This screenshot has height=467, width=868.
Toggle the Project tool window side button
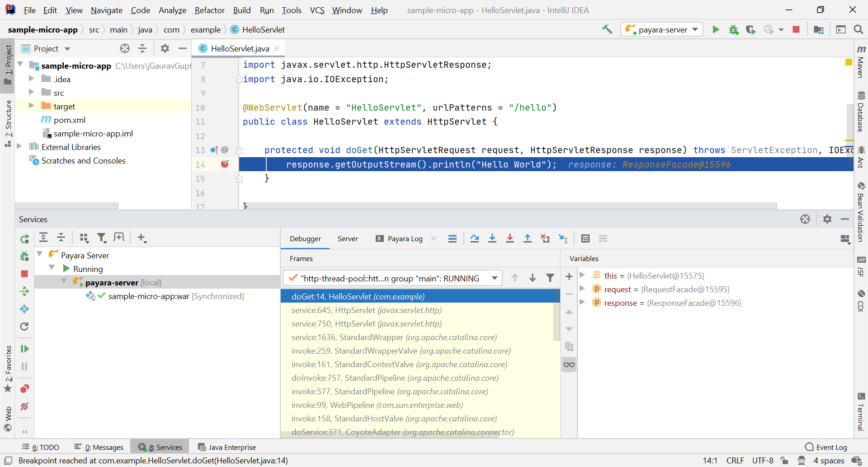point(8,63)
